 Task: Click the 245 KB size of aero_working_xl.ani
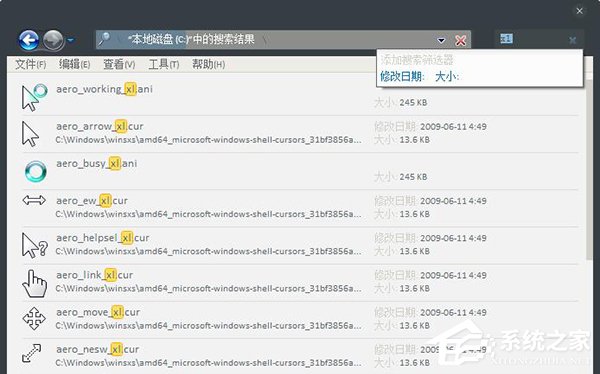click(413, 103)
